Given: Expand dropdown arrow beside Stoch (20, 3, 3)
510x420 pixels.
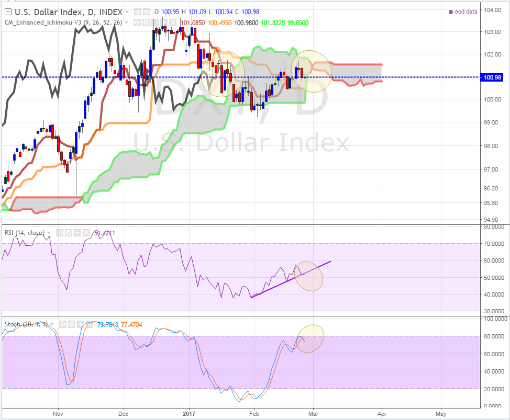Looking at the screenshot, I should 52,324.
